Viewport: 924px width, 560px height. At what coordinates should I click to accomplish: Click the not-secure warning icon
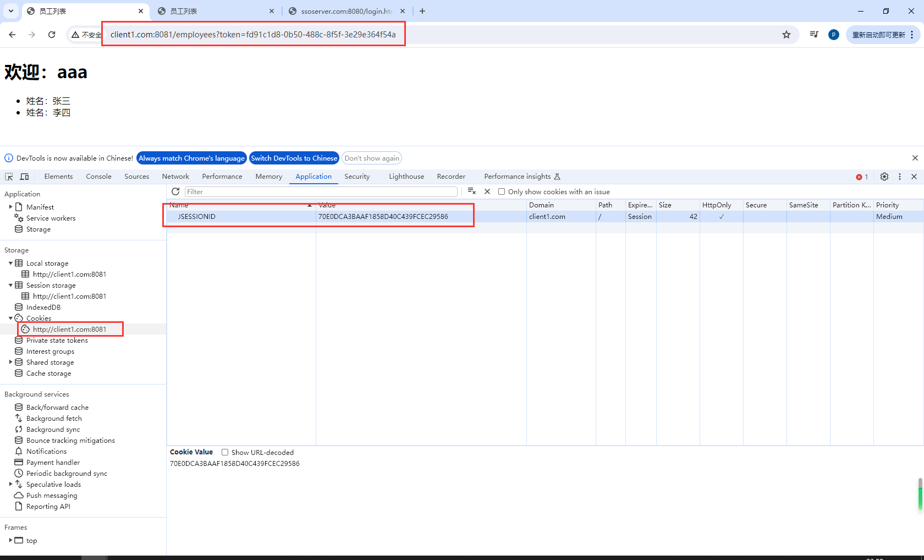(x=75, y=35)
